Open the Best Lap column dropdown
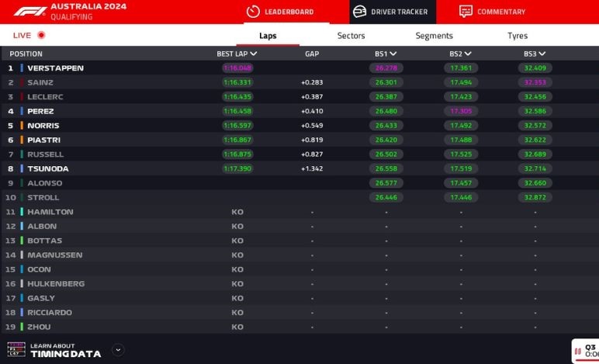 click(254, 54)
